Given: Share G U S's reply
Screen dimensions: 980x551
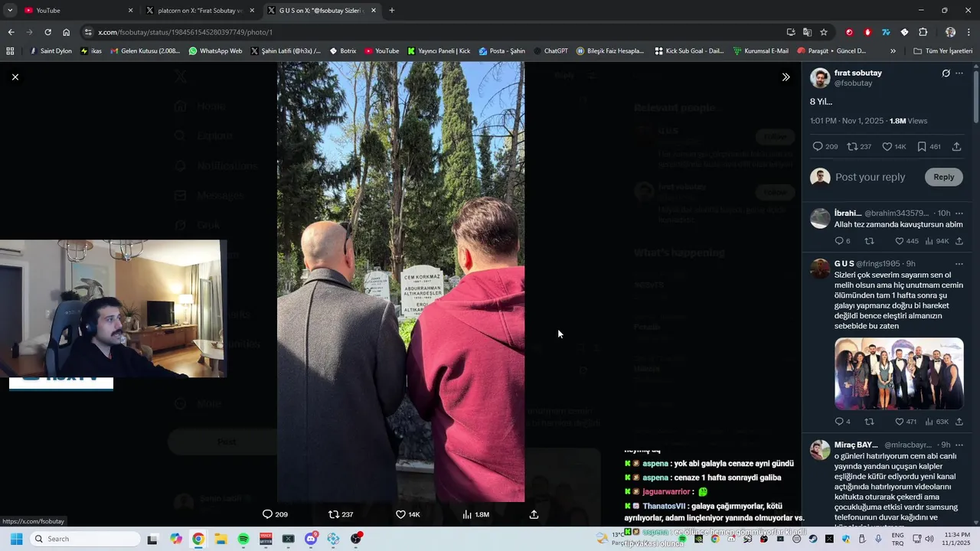Looking at the screenshot, I should pos(959,422).
